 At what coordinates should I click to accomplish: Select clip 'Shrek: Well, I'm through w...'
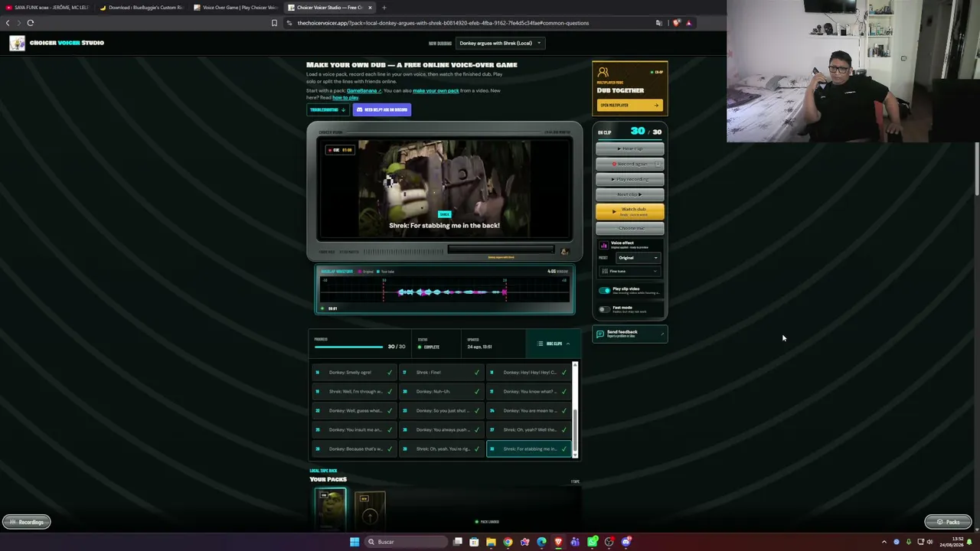click(355, 392)
